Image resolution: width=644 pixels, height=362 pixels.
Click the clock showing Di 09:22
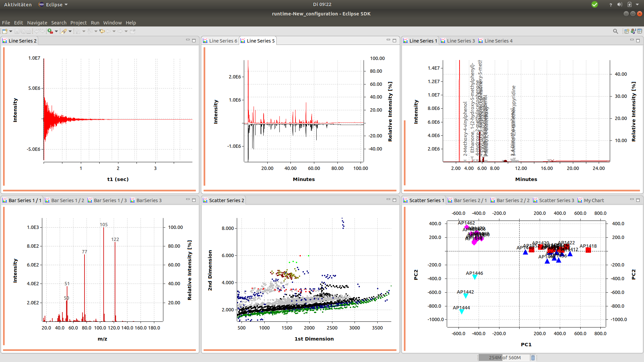click(322, 4)
